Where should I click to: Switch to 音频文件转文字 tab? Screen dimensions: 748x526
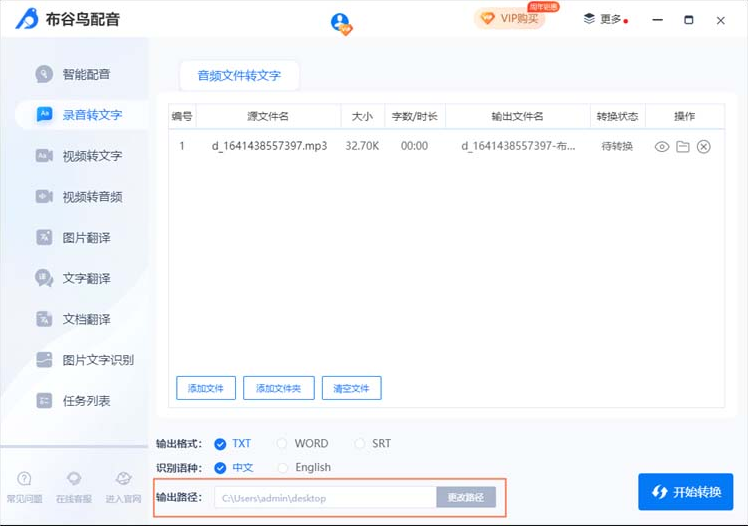[x=239, y=75]
